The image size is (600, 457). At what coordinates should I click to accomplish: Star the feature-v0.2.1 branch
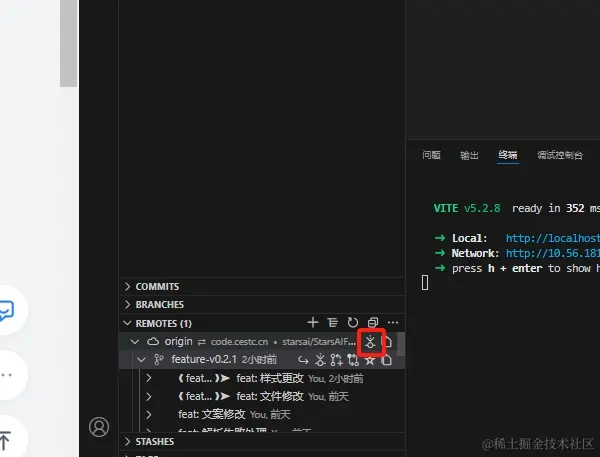tap(370, 360)
